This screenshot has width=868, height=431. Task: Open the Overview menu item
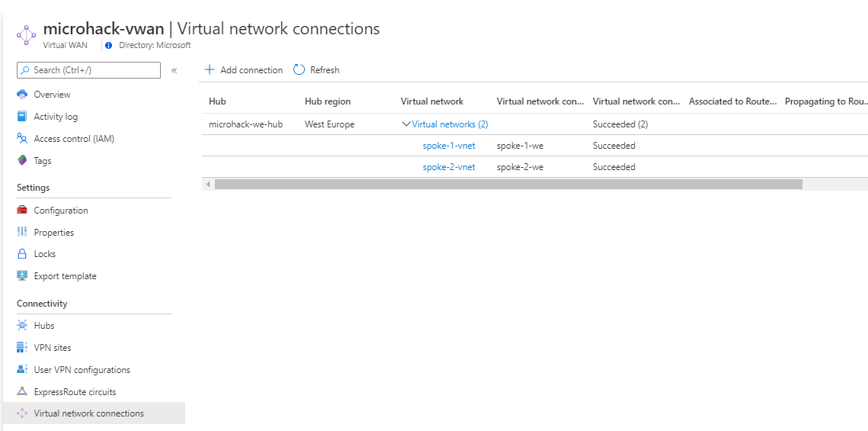(52, 94)
